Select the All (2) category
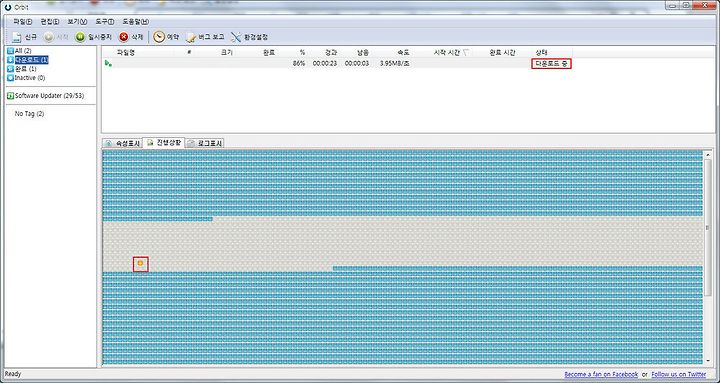 point(20,51)
